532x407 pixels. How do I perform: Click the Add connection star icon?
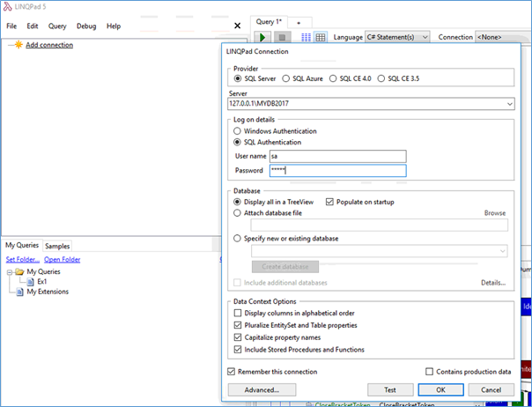point(18,44)
